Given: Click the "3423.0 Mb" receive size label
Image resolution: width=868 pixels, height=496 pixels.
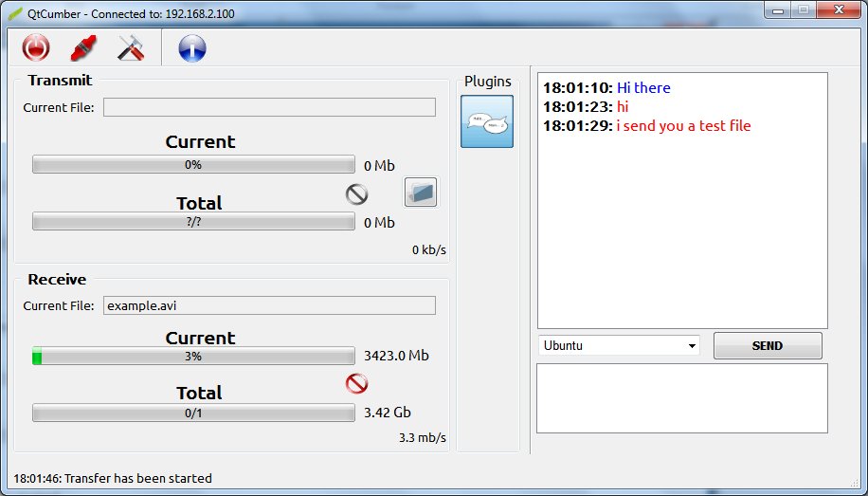Looking at the screenshot, I should (396, 356).
